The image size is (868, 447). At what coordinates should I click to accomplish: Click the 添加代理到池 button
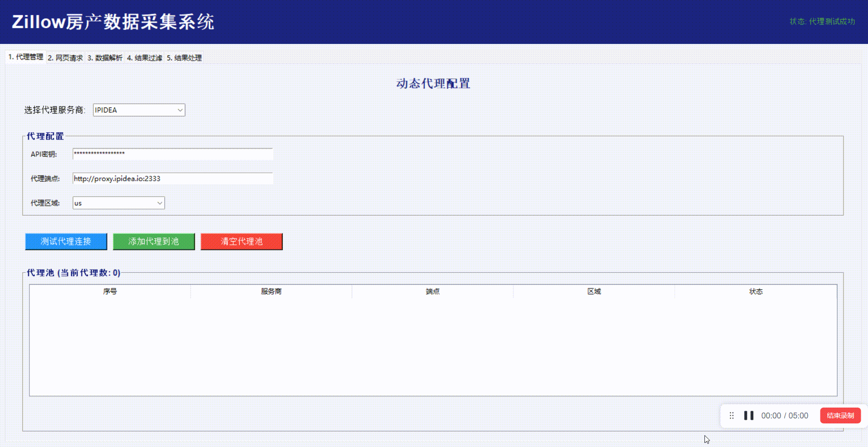pos(154,242)
